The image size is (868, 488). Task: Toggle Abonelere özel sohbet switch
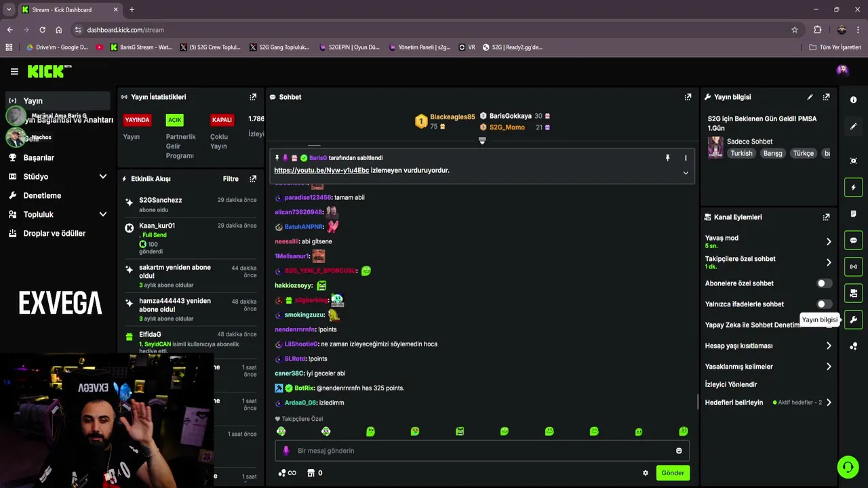(824, 283)
